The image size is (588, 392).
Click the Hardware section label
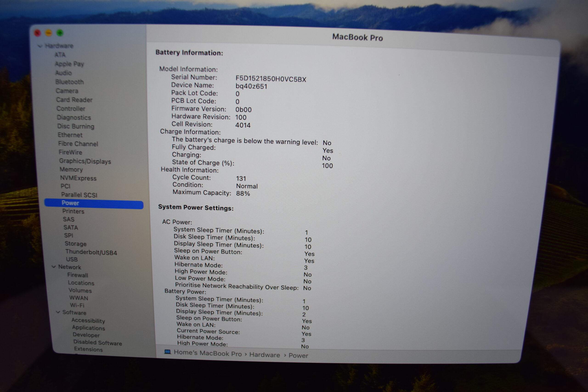point(59,46)
